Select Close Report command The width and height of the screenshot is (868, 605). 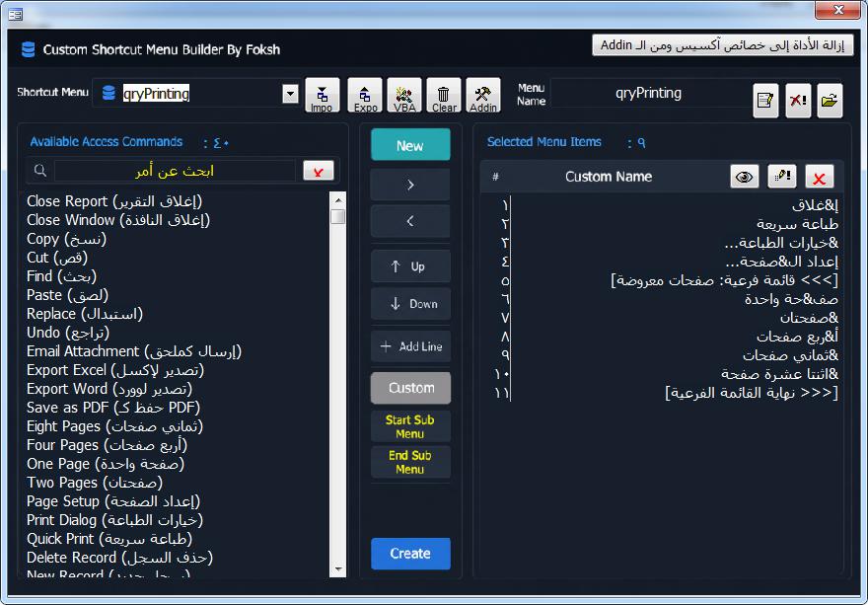coord(175,201)
